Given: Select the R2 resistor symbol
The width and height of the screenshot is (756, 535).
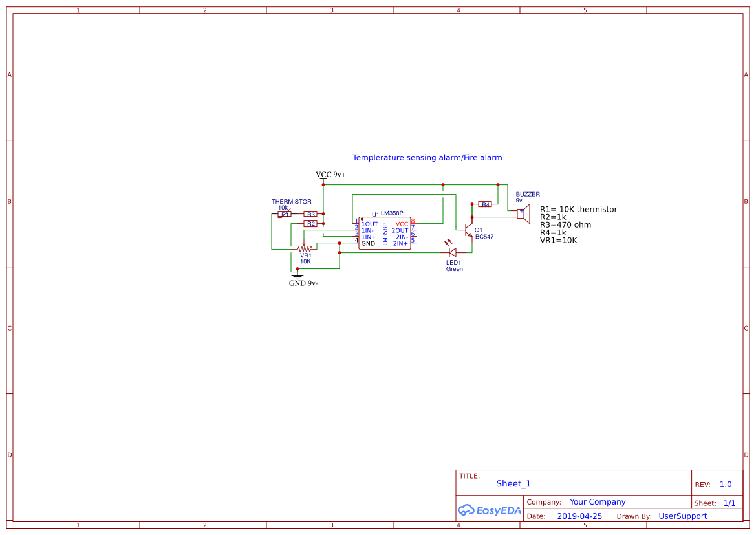Looking at the screenshot, I should click(x=310, y=223).
